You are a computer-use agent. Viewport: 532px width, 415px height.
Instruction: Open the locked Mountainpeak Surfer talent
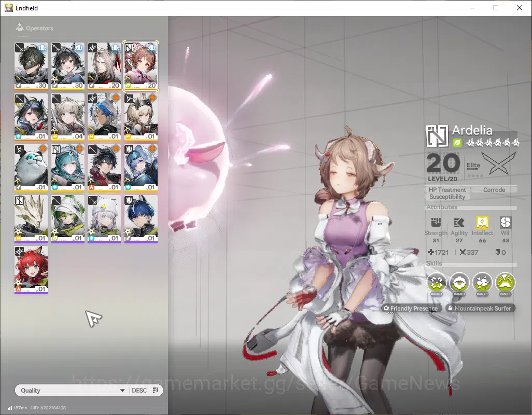480,308
